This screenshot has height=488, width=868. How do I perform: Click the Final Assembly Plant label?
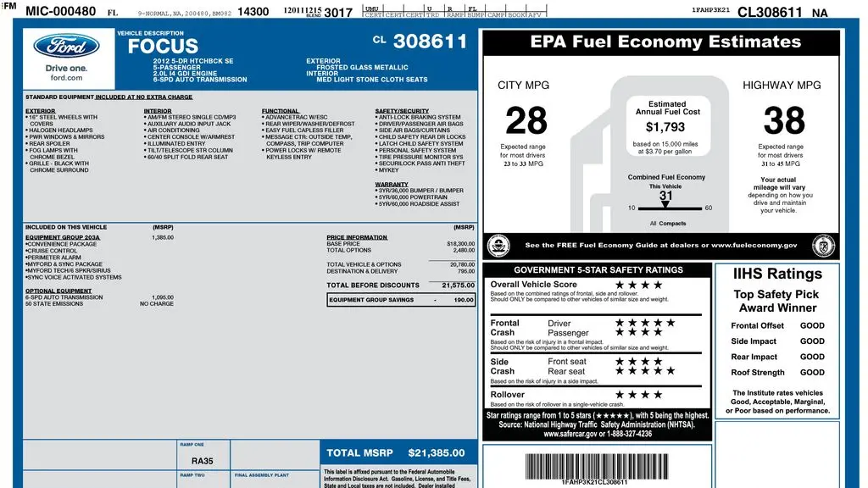click(x=261, y=475)
